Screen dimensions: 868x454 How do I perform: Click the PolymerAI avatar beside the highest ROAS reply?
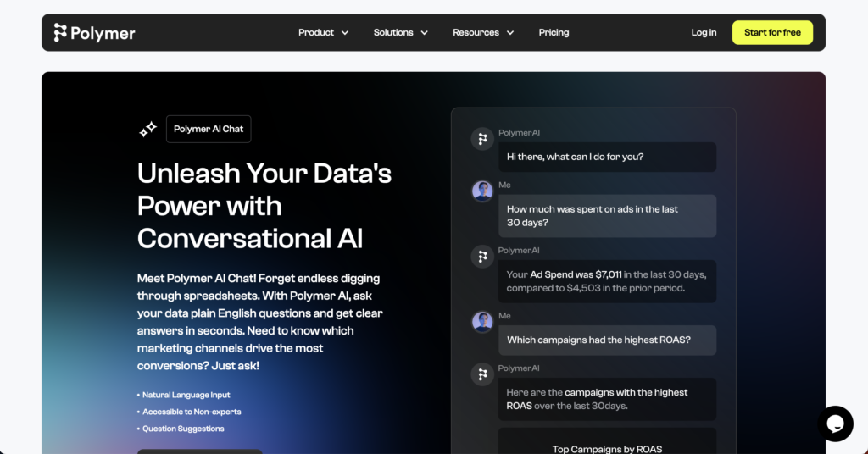pos(482,374)
